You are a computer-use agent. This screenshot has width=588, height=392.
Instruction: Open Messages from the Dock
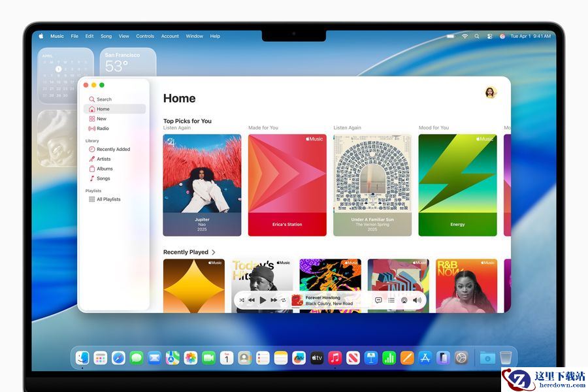point(137,358)
